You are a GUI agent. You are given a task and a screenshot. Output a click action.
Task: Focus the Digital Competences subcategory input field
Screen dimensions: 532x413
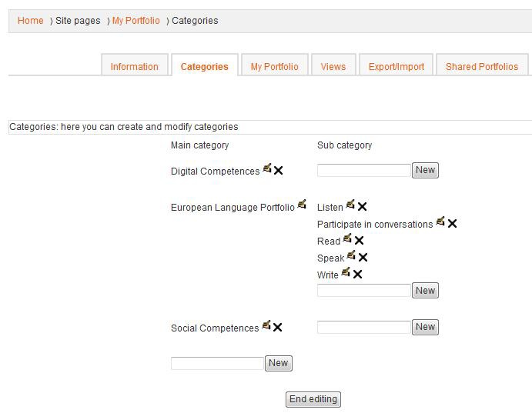tap(364, 171)
